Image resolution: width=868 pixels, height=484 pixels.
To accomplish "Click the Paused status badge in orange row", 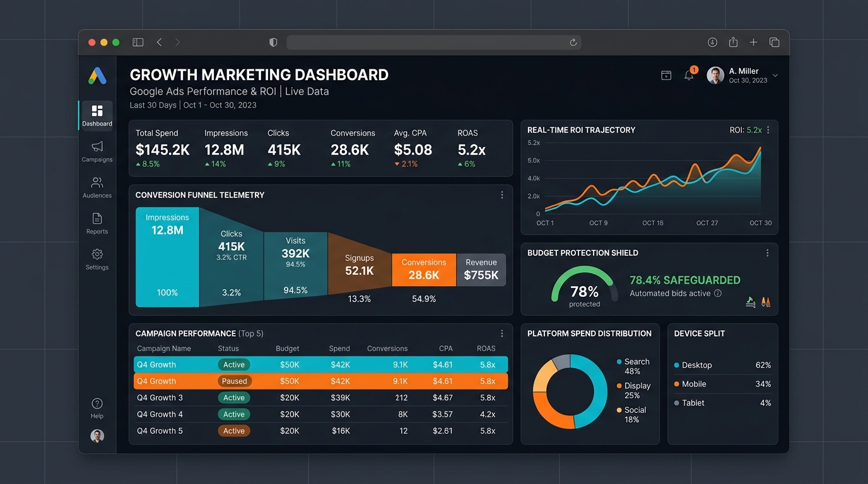I will pyautogui.click(x=234, y=381).
